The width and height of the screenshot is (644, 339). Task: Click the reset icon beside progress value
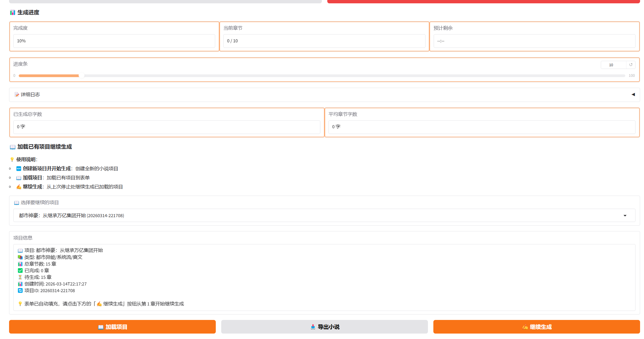tap(631, 65)
